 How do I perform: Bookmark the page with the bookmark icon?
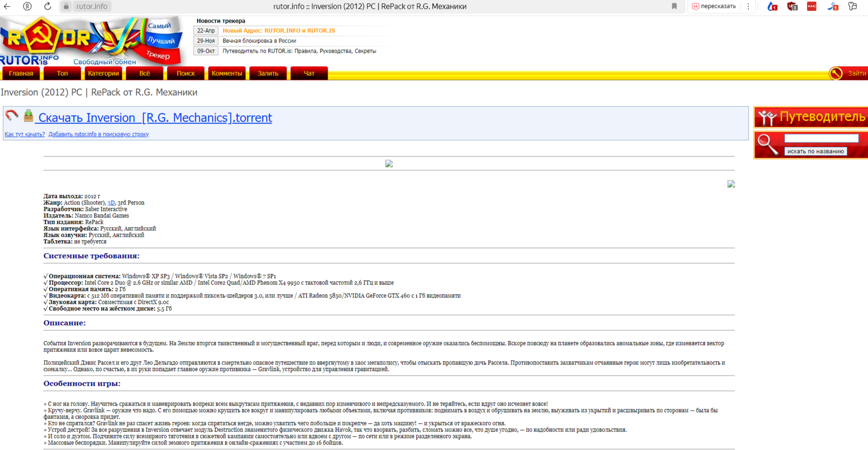pyautogui.click(x=674, y=6)
